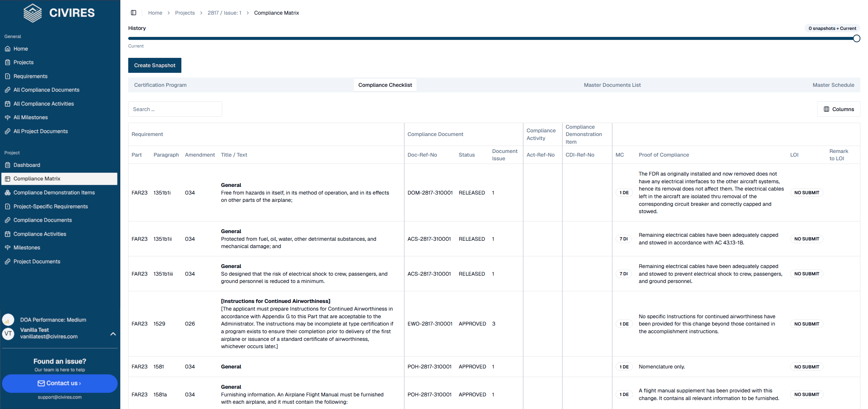The width and height of the screenshot is (868, 409).
Task: Click the History slider handle
Action: (856, 39)
